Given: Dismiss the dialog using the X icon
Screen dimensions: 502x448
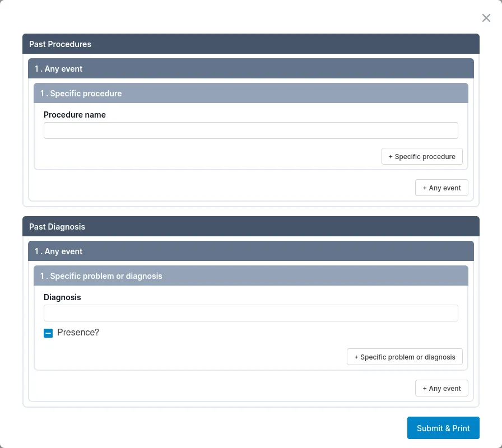Looking at the screenshot, I should point(486,17).
